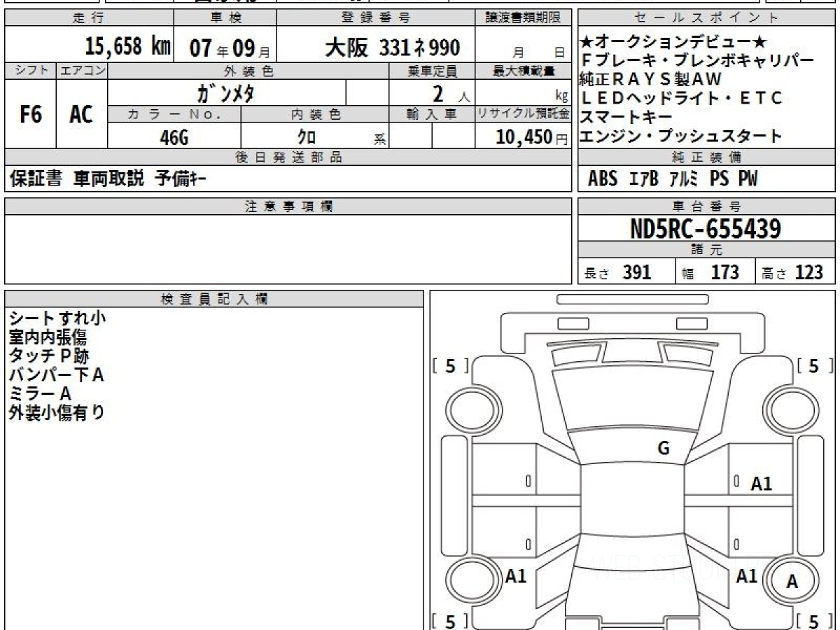Select chassis number ND5RC-655439
The image size is (840, 630).
(x=706, y=229)
